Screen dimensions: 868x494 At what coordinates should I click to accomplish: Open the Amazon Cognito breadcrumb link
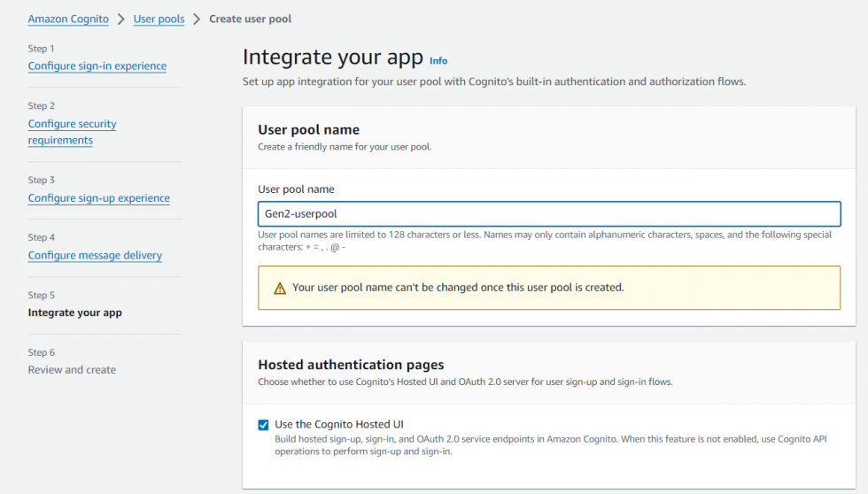click(67, 19)
